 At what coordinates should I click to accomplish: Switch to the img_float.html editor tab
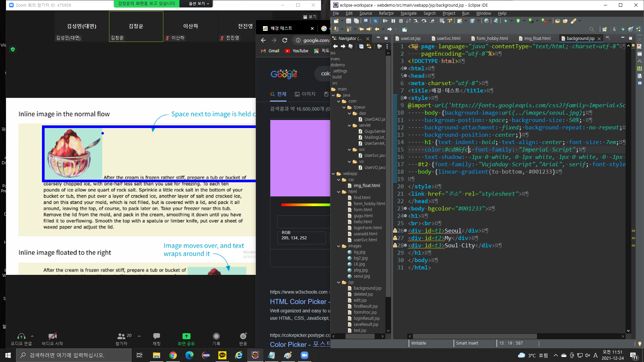click(x=537, y=39)
